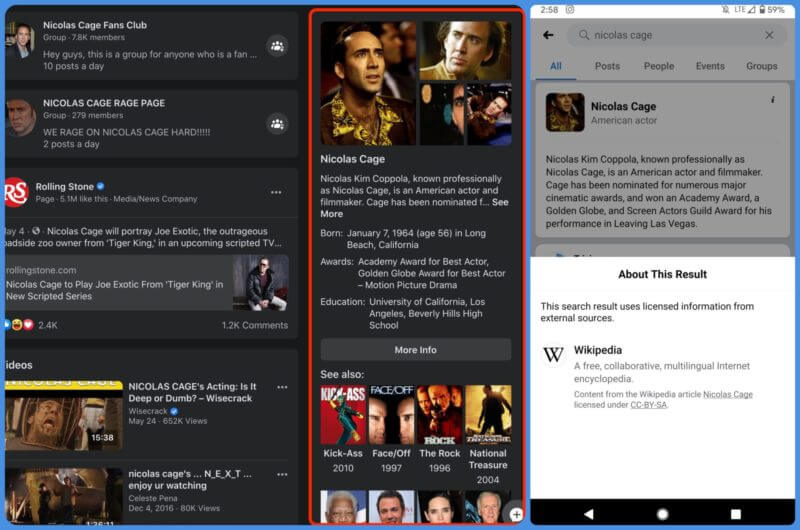Open the Groups search tab

tap(762, 66)
